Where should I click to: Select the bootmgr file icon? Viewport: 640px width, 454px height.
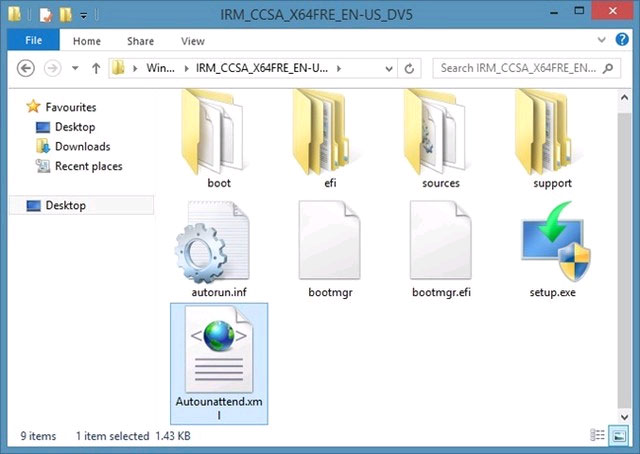click(330, 240)
